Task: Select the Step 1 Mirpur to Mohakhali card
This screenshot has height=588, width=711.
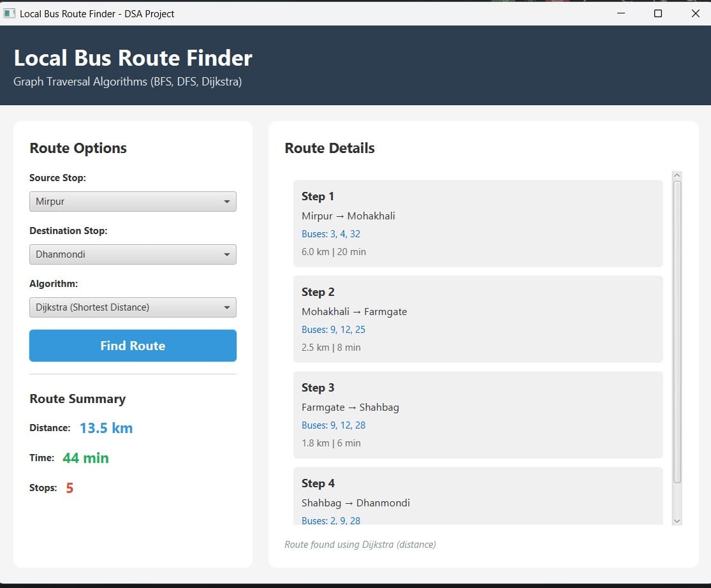Action: pyautogui.click(x=478, y=223)
